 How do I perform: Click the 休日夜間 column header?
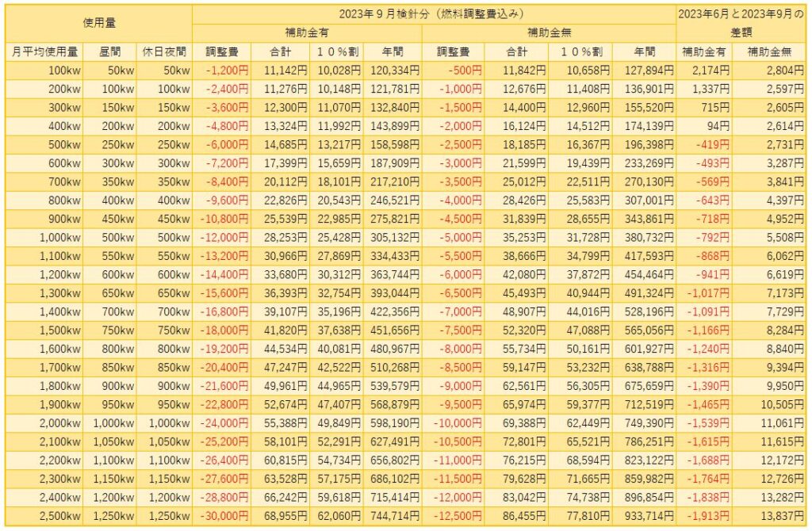pos(164,52)
